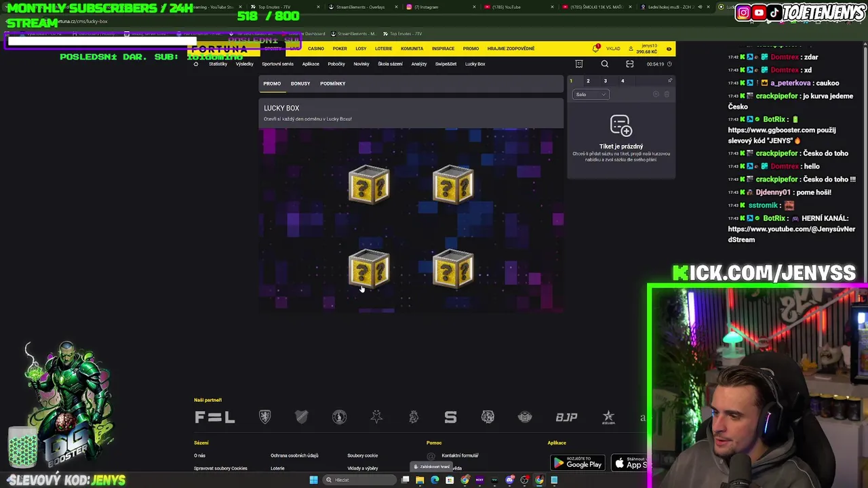Click the bet scanner icon
Image resolution: width=868 pixels, height=488 pixels.
pos(630,64)
